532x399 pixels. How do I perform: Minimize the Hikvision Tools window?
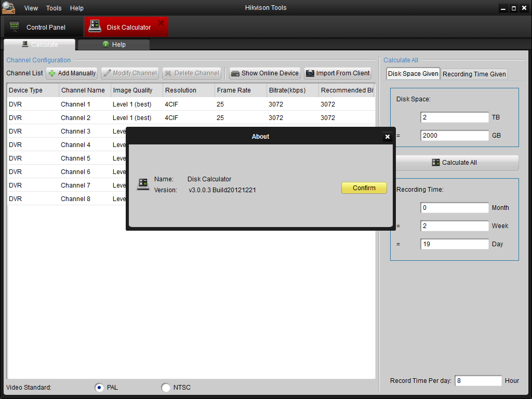click(x=503, y=8)
